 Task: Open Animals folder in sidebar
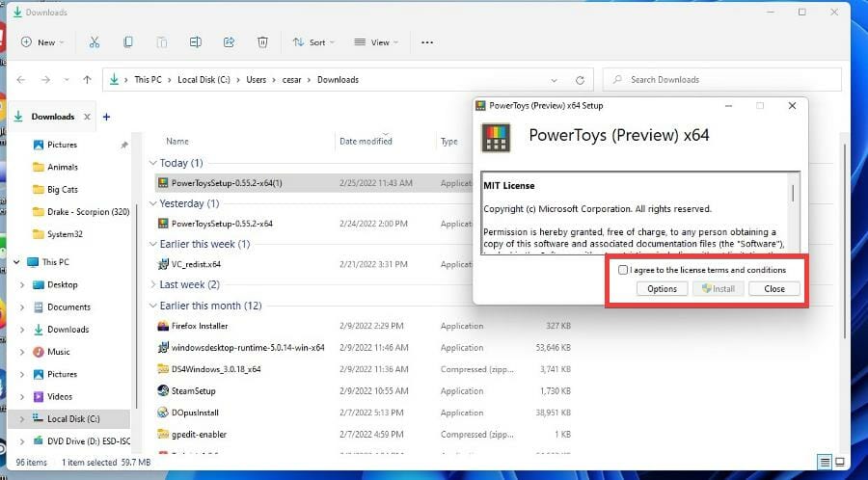(x=63, y=167)
